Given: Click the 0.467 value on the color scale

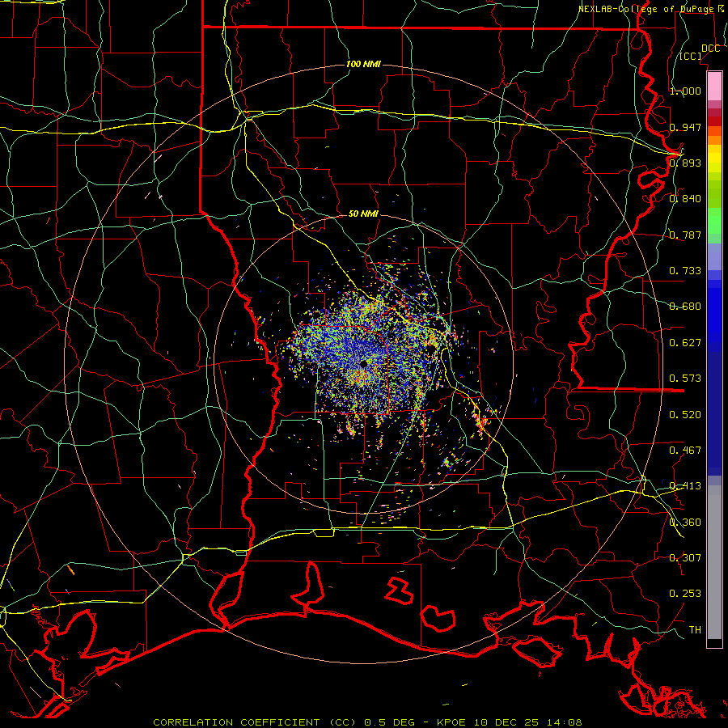Looking at the screenshot, I should pyautogui.click(x=685, y=451).
